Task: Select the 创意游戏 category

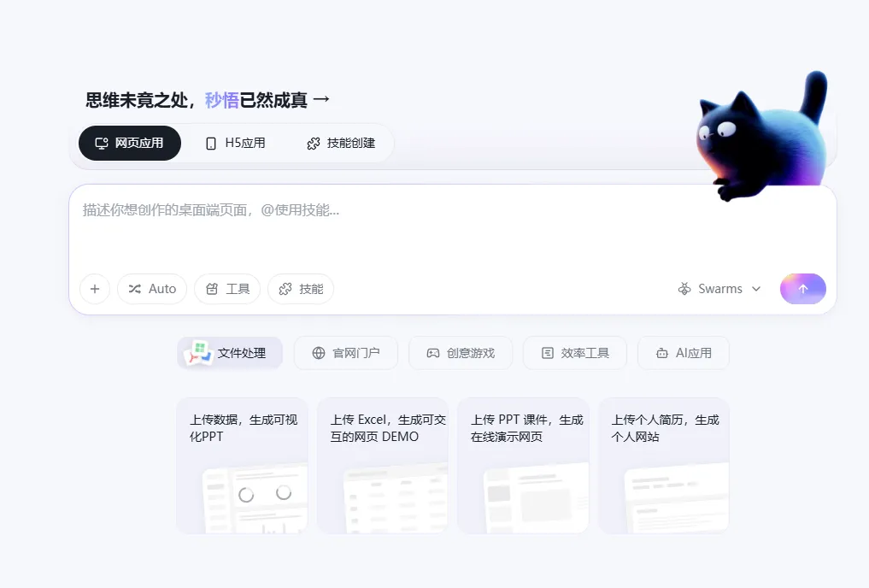Action: pyautogui.click(x=461, y=353)
